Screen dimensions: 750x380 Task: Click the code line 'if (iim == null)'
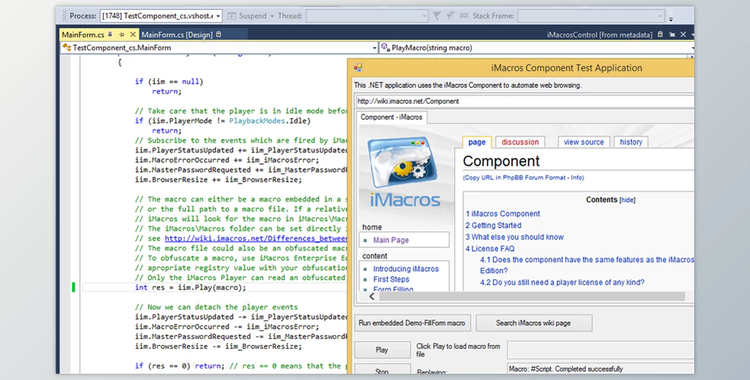169,81
